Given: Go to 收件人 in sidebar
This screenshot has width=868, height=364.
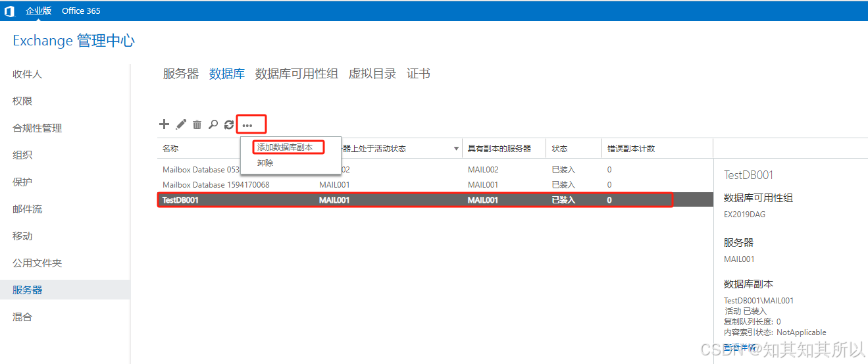Looking at the screenshot, I should 28,74.
